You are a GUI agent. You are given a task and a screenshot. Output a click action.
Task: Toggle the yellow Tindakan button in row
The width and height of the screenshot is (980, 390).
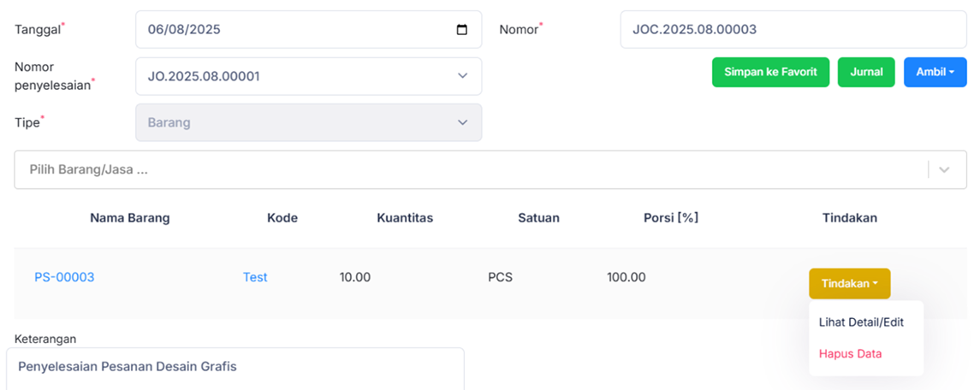point(848,284)
